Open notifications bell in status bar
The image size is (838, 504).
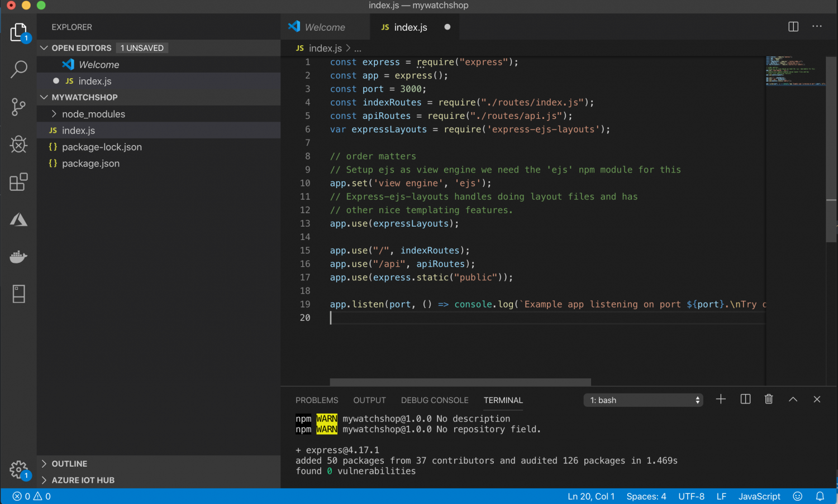(820, 496)
